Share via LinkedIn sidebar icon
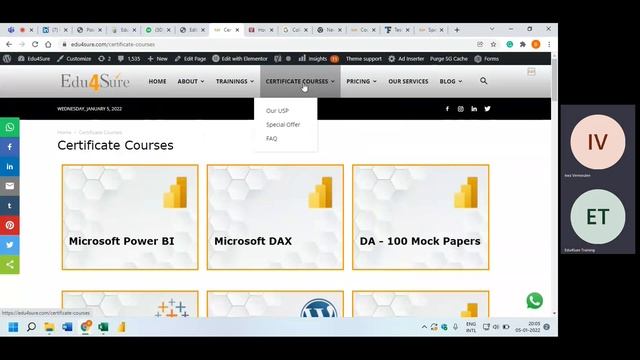 10,167
